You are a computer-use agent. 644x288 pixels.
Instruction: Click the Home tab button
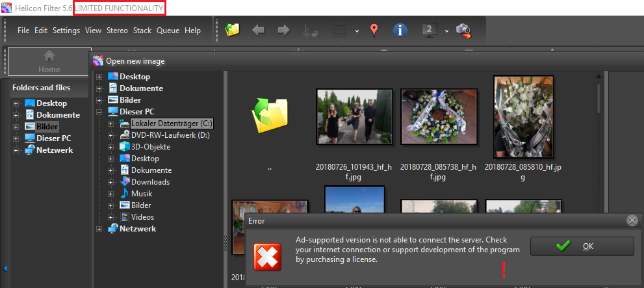(x=49, y=61)
